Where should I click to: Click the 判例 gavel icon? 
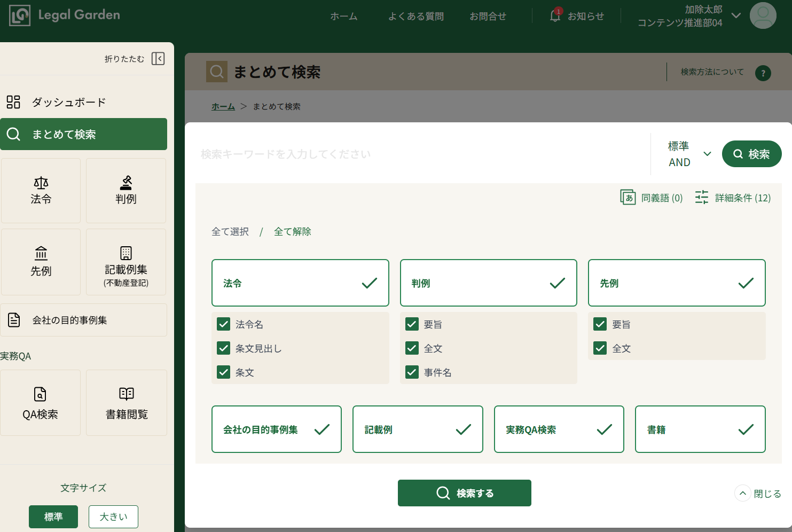(x=126, y=183)
